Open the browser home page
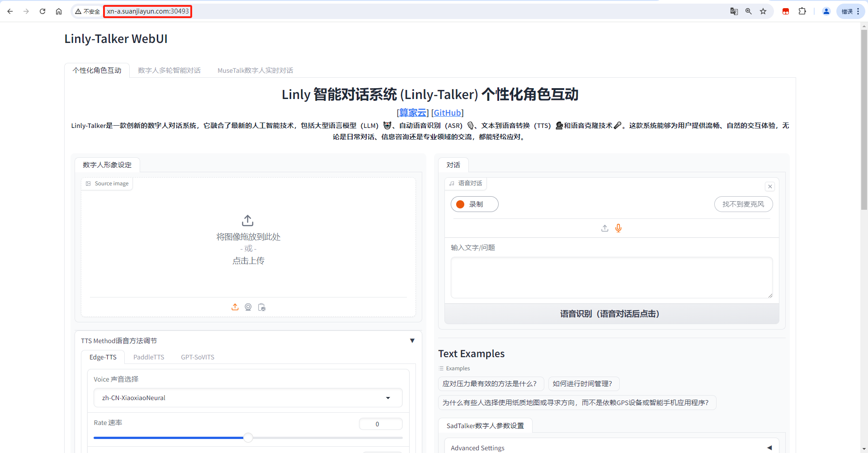The height and width of the screenshot is (453, 868). pyautogui.click(x=59, y=11)
